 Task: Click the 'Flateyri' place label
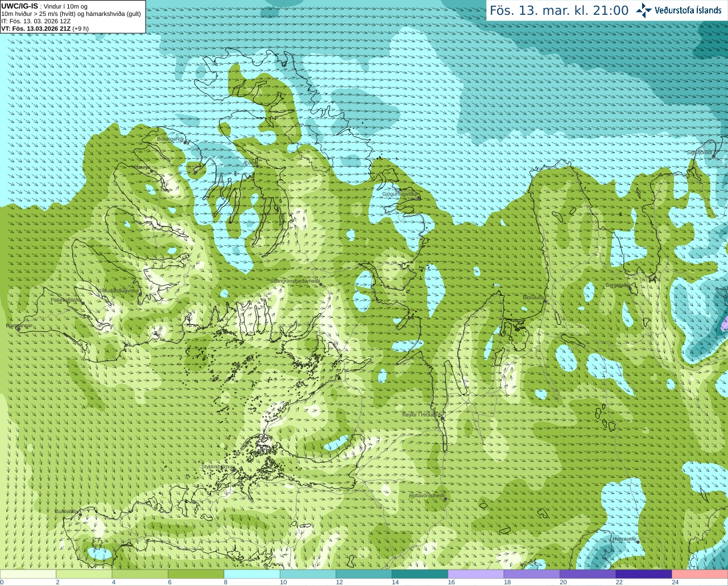click(x=142, y=167)
